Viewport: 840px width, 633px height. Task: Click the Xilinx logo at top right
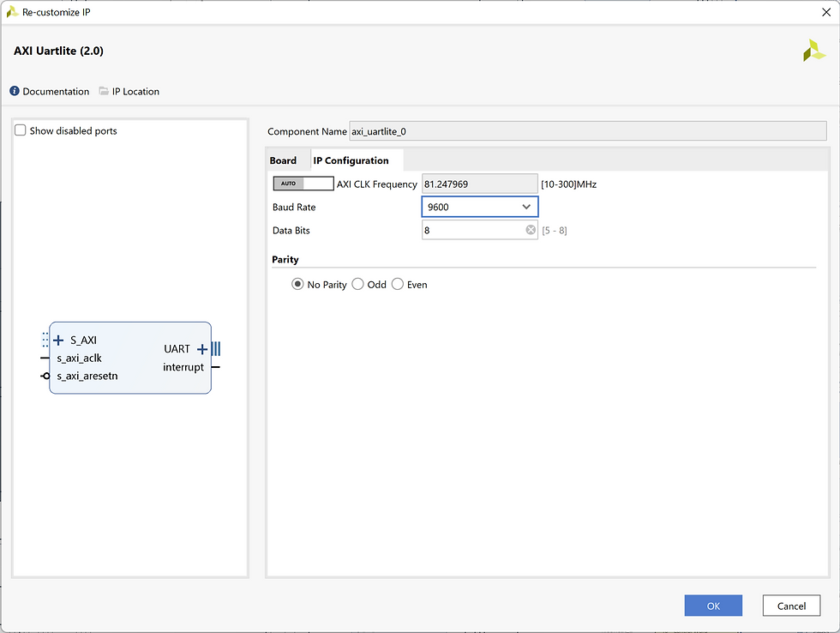tap(814, 51)
